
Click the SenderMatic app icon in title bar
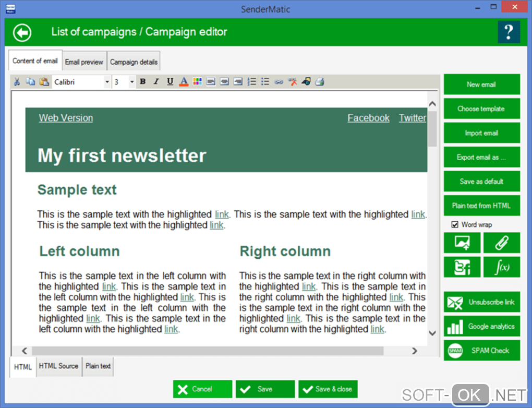pos(10,9)
